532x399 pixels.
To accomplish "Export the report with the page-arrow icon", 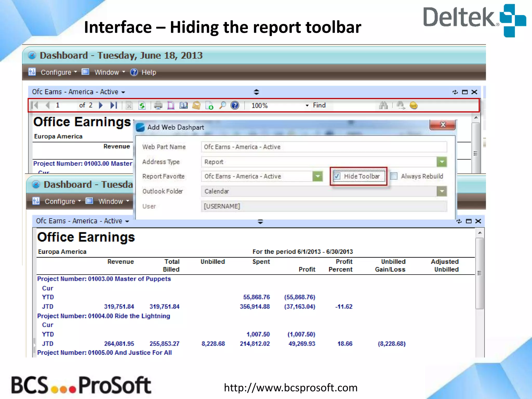I will click(x=209, y=105).
